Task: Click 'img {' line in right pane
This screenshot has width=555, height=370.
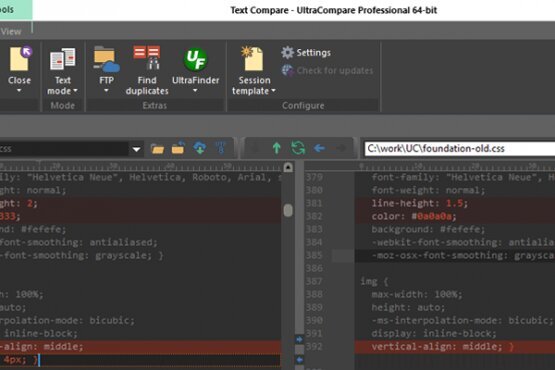Action: [374, 281]
